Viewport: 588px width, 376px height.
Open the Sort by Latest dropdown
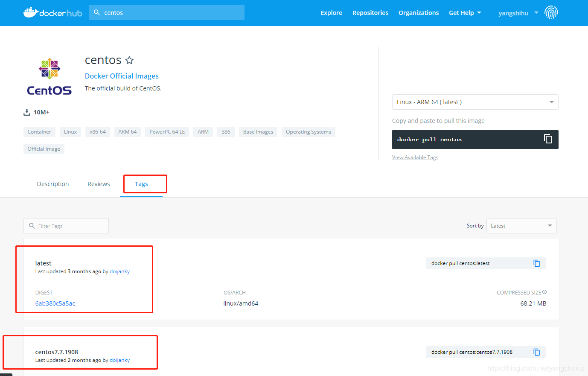(521, 226)
